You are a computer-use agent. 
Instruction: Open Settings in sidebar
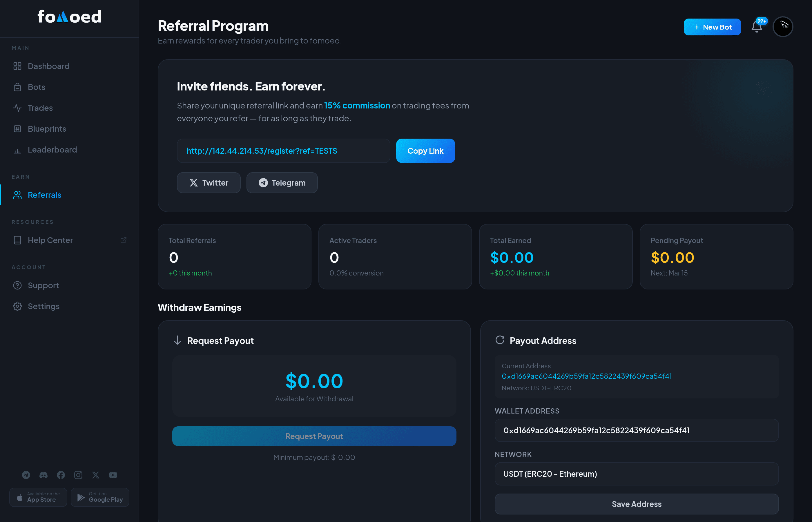69,307
